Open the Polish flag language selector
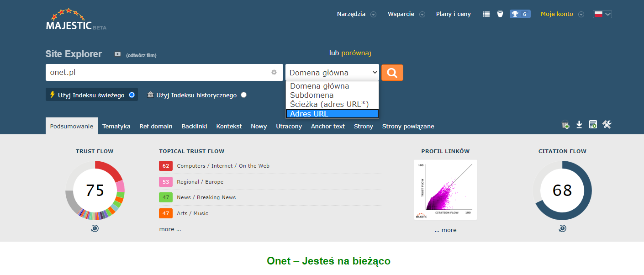Image resolution: width=644 pixels, height=275 pixels. click(602, 14)
